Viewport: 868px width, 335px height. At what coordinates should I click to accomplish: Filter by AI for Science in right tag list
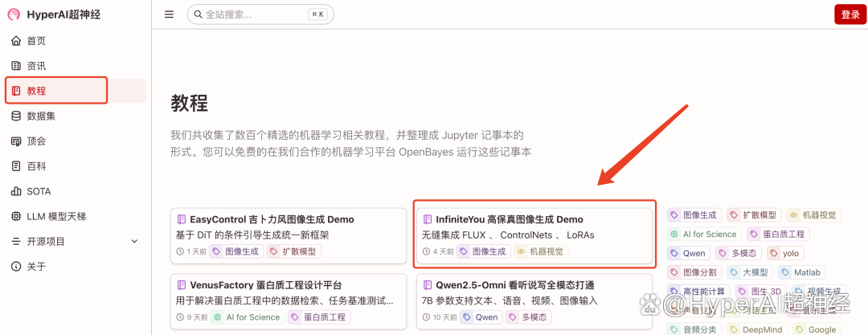[704, 235]
